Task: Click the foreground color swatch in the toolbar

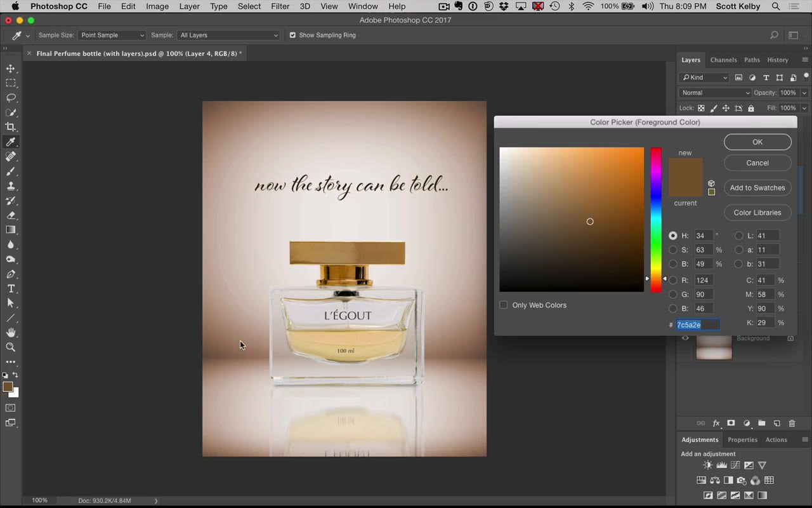Action: 9,387
